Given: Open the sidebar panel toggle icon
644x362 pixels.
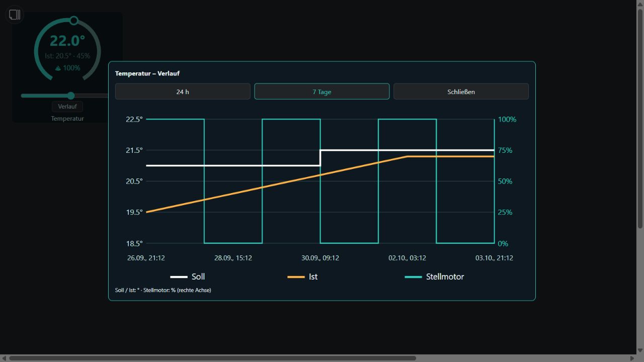Looking at the screenshot, I should (x=15, y=15).
